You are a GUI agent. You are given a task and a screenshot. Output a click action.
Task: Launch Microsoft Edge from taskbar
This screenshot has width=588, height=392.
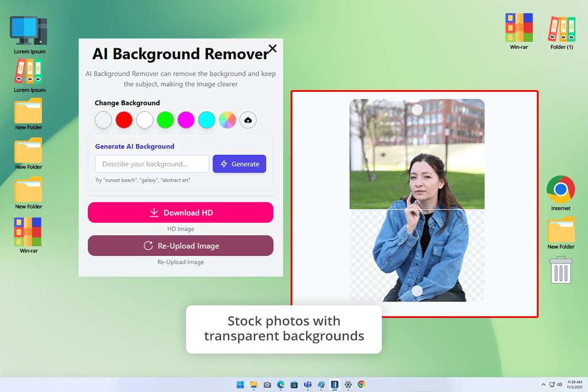280,385
